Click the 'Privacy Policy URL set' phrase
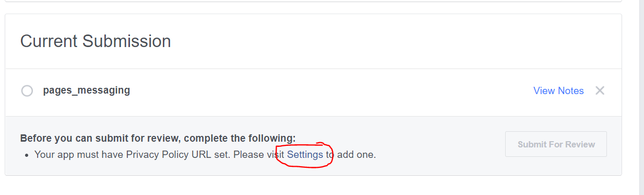Viewport: 644px width, 195px height. coord(180,154)
